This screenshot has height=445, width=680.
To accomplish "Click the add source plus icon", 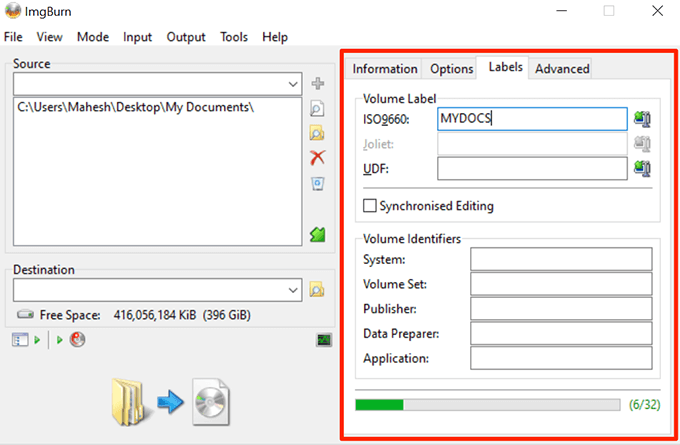I will [x=317, y=83].
